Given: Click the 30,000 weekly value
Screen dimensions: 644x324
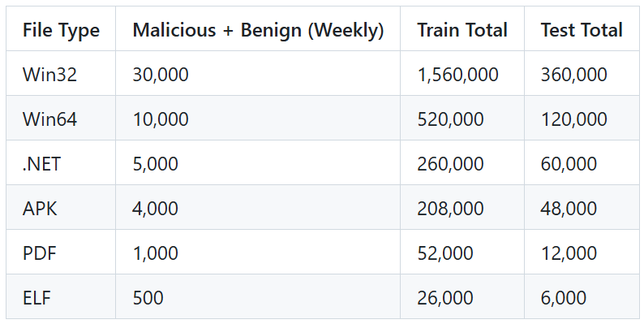Looking at the screenshot, I should 161,75.
